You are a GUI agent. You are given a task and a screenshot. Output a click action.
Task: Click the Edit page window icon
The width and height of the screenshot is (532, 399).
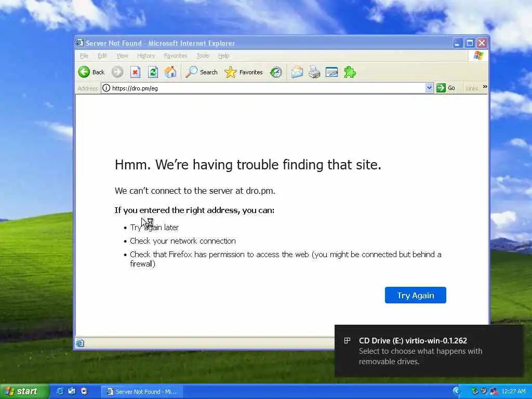pyautogui.click(x=331, y=72)
